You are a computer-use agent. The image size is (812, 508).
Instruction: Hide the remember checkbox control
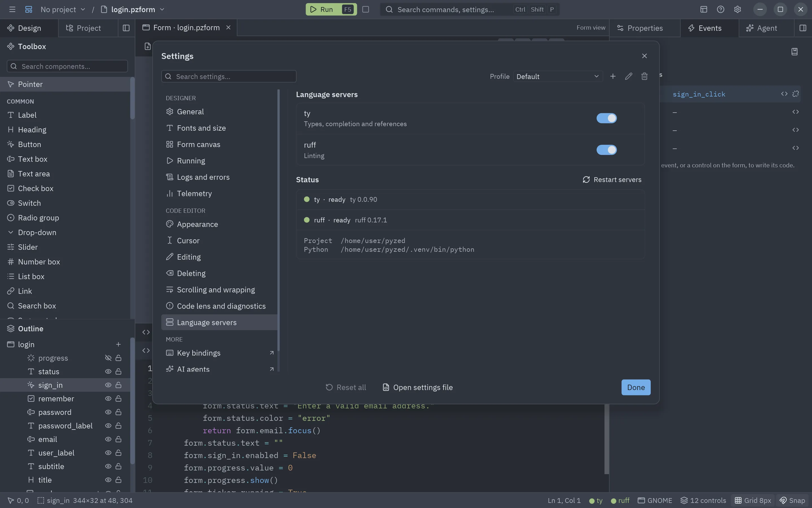pos(108,399)
